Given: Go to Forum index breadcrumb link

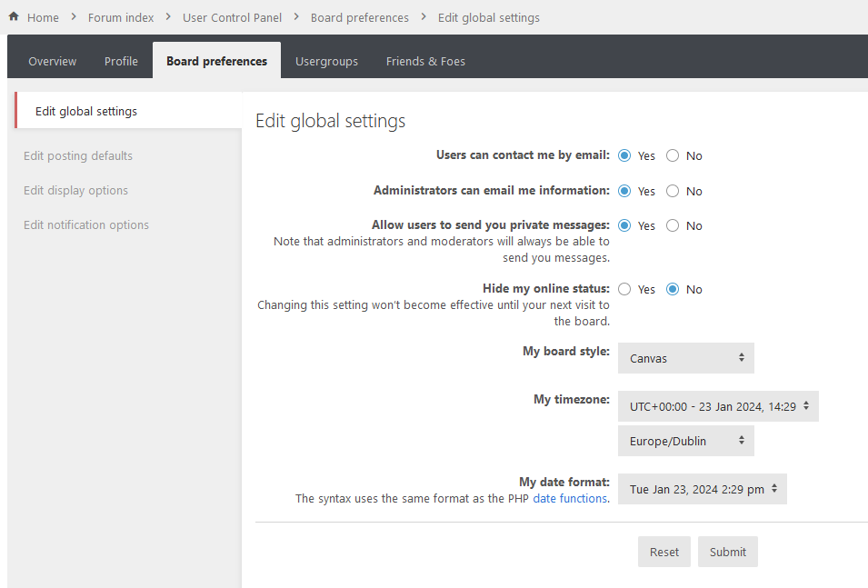Looking at the screenshot, I should [x=121, y=17].
